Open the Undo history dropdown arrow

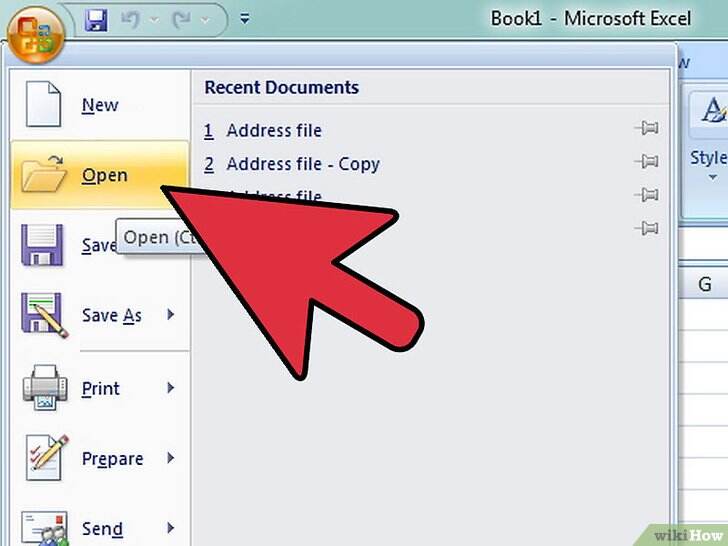[155, 20]
